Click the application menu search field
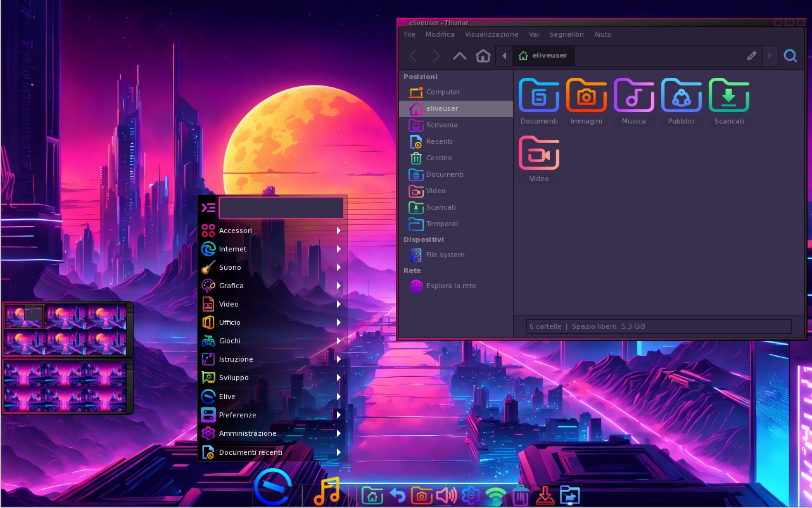 (281, 208)
